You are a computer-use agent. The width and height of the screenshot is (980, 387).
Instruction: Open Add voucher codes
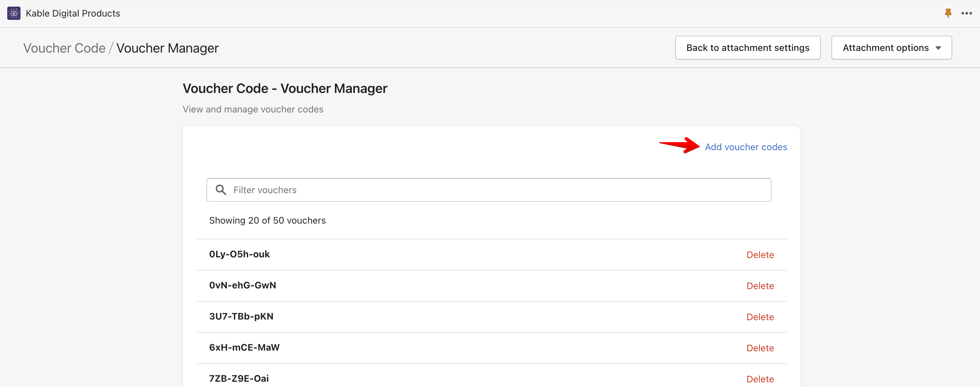click(746, 147)
